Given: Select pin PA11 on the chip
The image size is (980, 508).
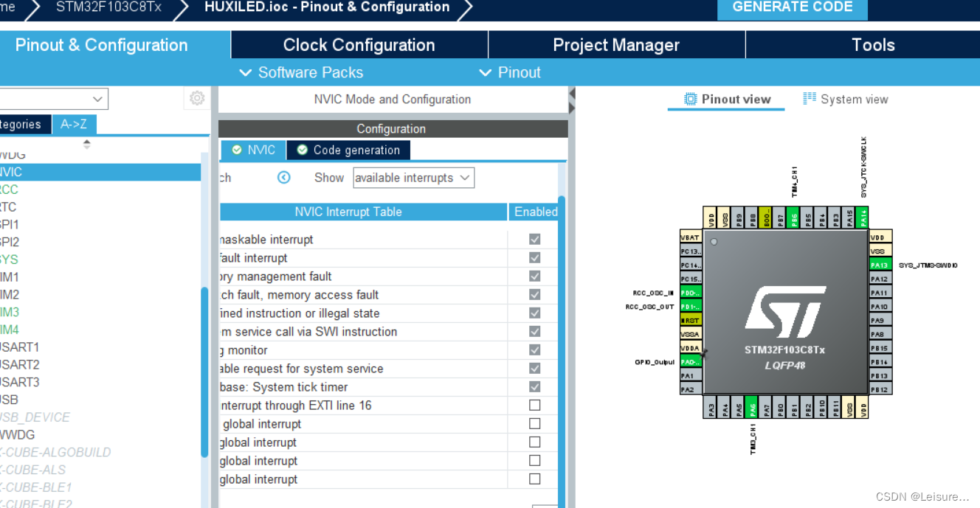Looking at the screenshot, I should click(880, 293).
